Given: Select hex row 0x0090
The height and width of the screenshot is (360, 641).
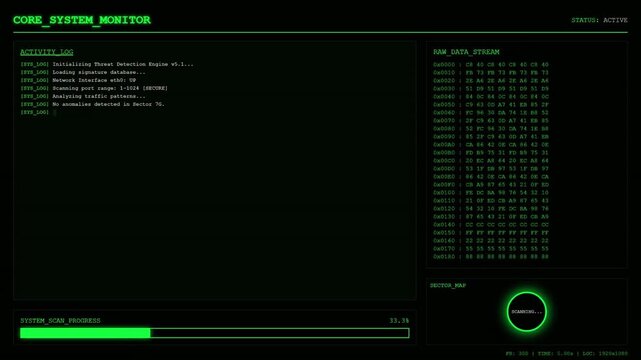Looking at the screenshot, I should [491, 136].
